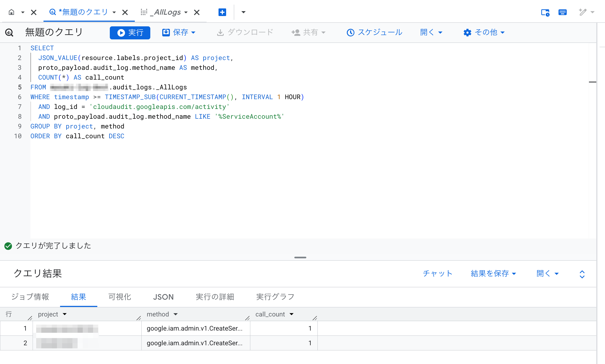
Task: Click the method cell in row 2
Action: 196,343
